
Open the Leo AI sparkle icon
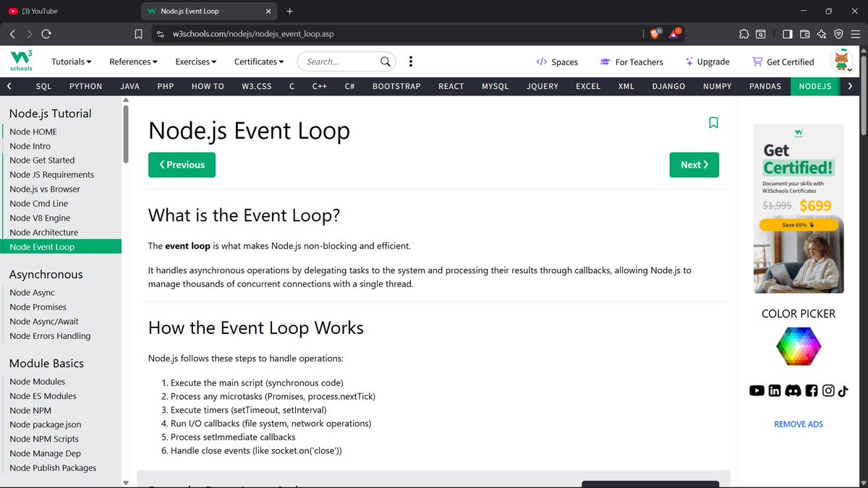pos(822,34)
